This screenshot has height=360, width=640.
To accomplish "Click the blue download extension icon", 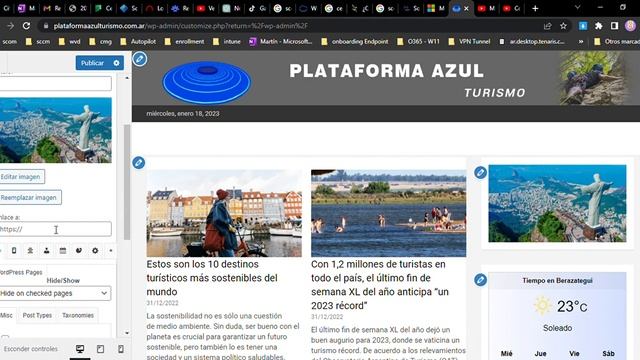I will click(583, 26).
